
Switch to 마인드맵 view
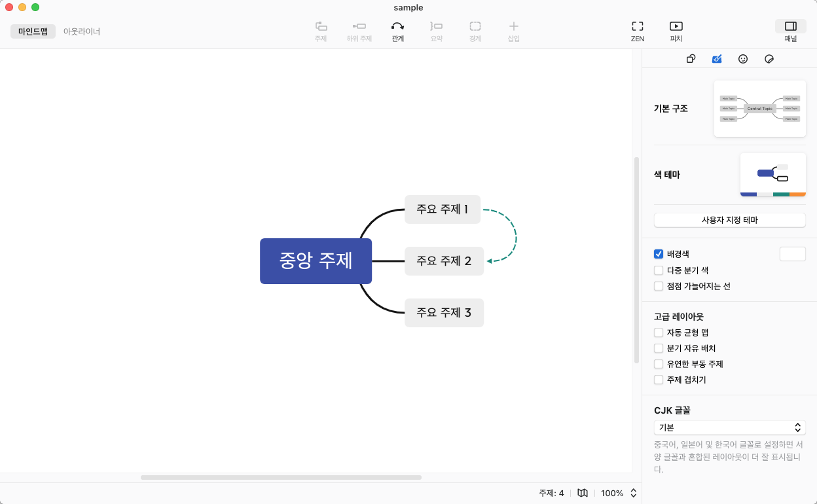click(x=33, y=31)
